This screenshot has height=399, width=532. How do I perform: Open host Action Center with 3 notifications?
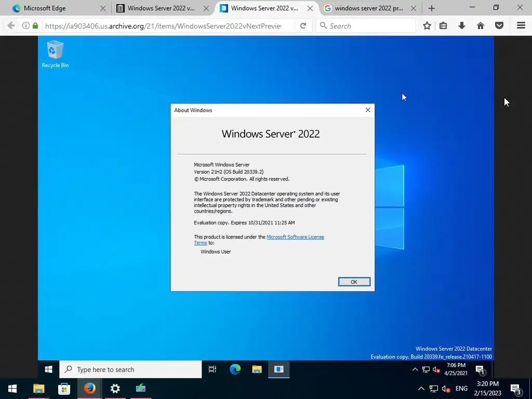[x=516, y=389]
